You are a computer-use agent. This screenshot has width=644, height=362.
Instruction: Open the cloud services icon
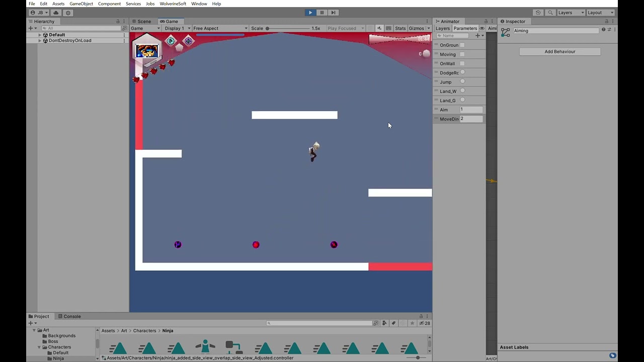56,13
